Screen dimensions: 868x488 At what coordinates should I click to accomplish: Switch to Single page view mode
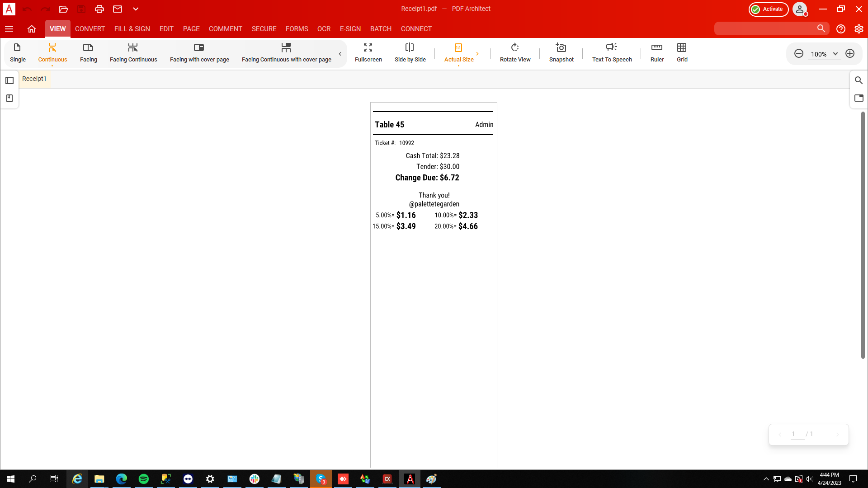pyautogui.click(x=18, y=52)
